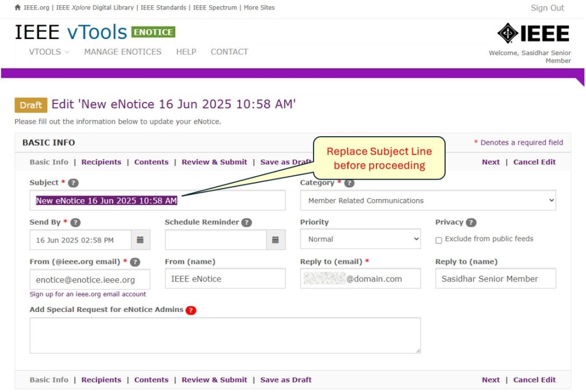Click the top Next link
586x392 pixels.
point(490,162)
